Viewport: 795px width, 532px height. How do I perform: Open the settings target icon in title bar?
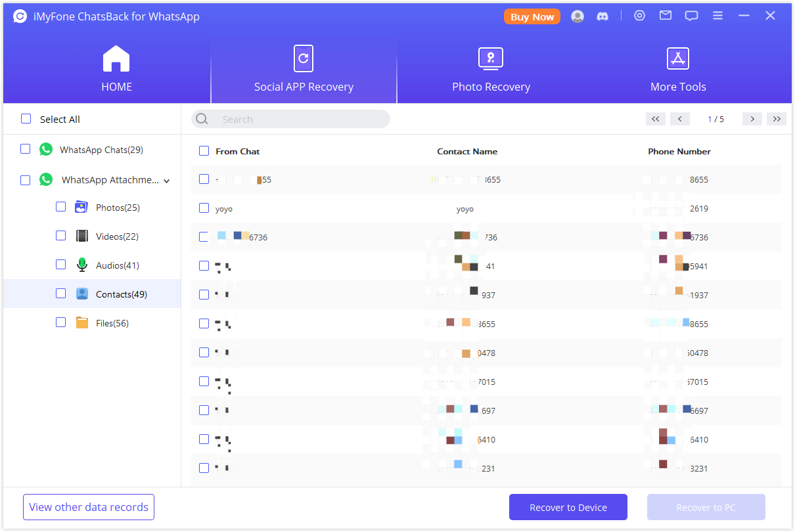pyautogui.click(x=639, y=16)
